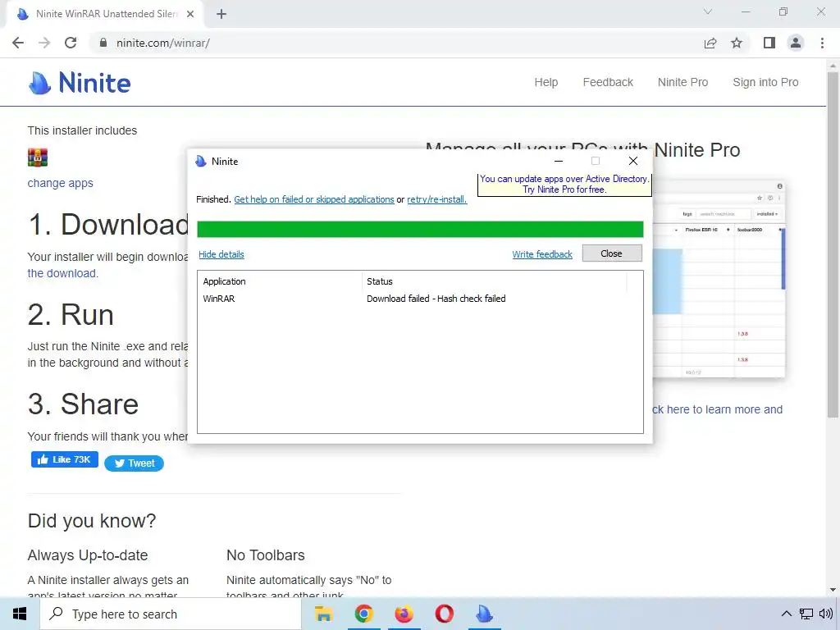
Task: Click the Close button in Ninite dialog
Action: pyautogui.click(x=612, y=253)
